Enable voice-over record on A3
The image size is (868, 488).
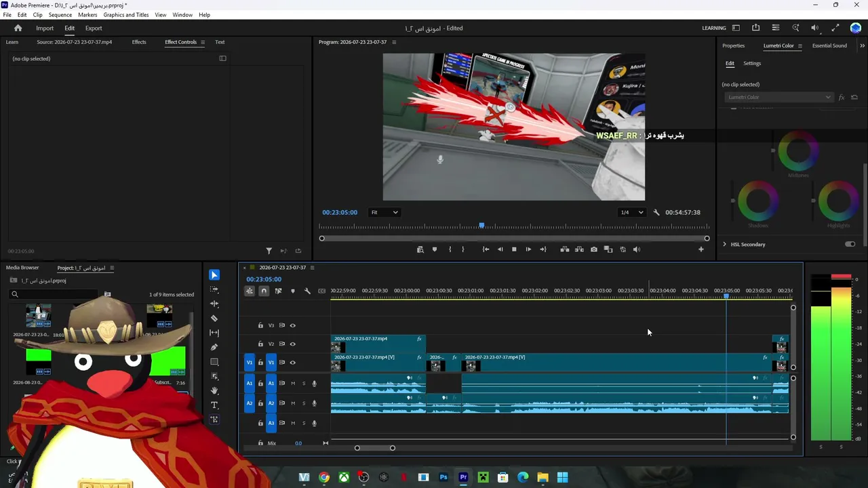pos(314,424)
